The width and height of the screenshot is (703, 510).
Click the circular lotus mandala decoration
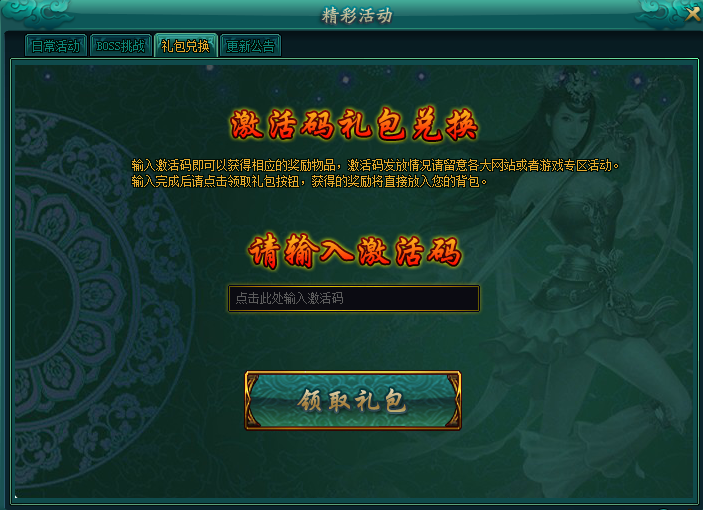pyautogui.click(x=90, y=296)
